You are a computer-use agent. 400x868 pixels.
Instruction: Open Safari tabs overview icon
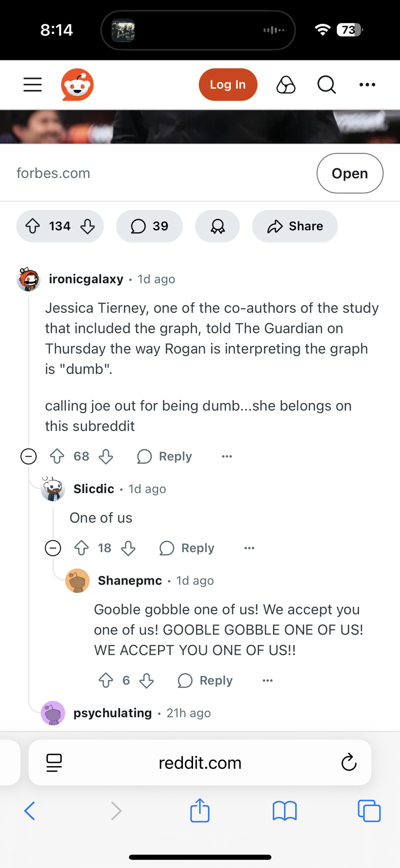tap(369, 811)
